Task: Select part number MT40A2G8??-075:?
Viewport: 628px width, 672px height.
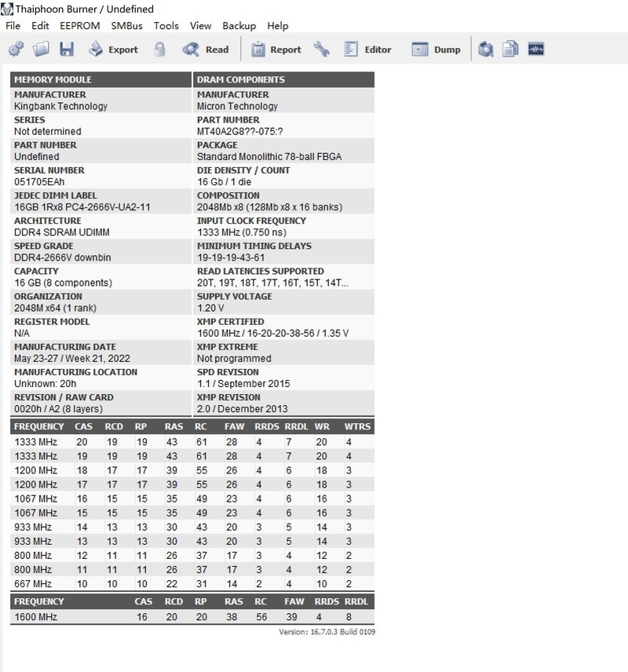Action: coord(240,132)
